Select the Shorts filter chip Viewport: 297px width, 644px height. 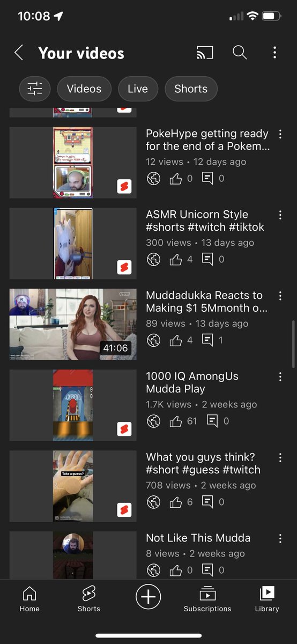pyautogui.click(x=191, y=89)
